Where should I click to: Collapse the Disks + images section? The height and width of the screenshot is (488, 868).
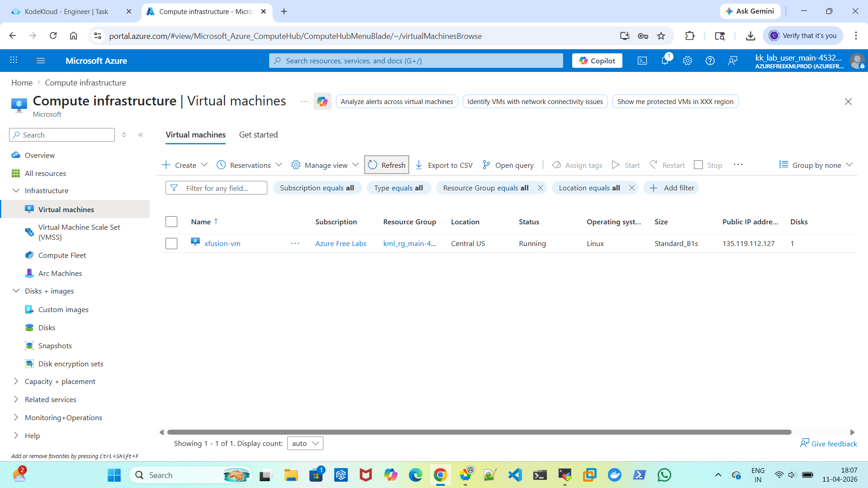pos(16,291)
